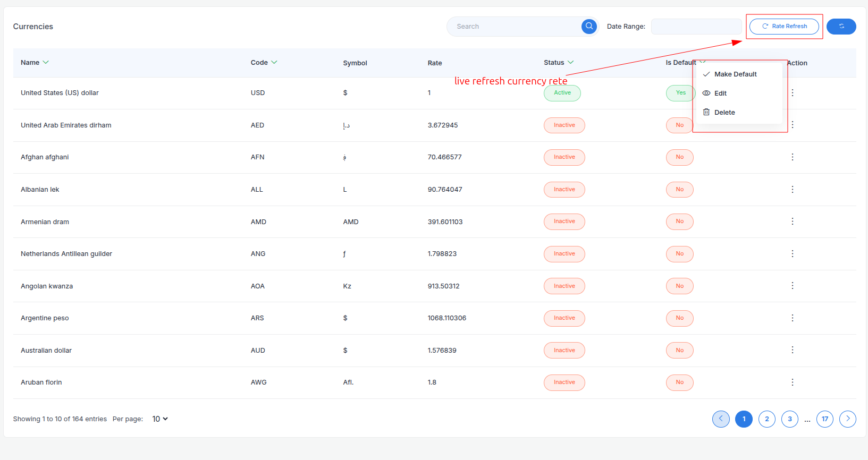
Task: Open action menu for Afghan afghani row
Action: [x=793, y=157]
